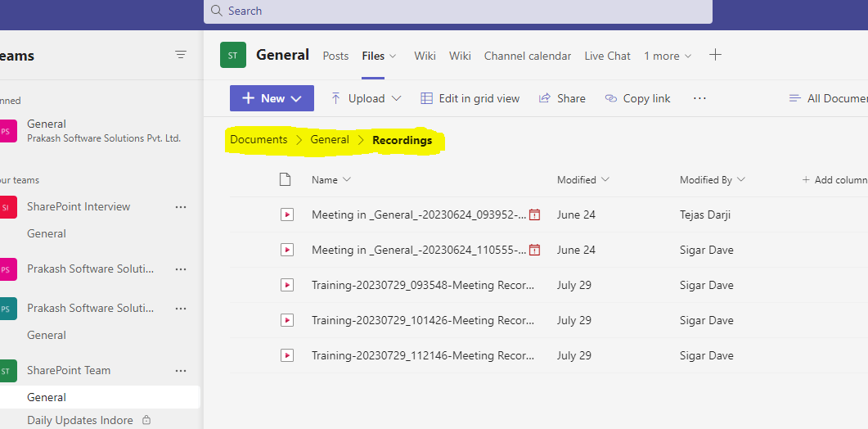
Task: Open the Channel calendar tab
Action: [x=528, y=56]
